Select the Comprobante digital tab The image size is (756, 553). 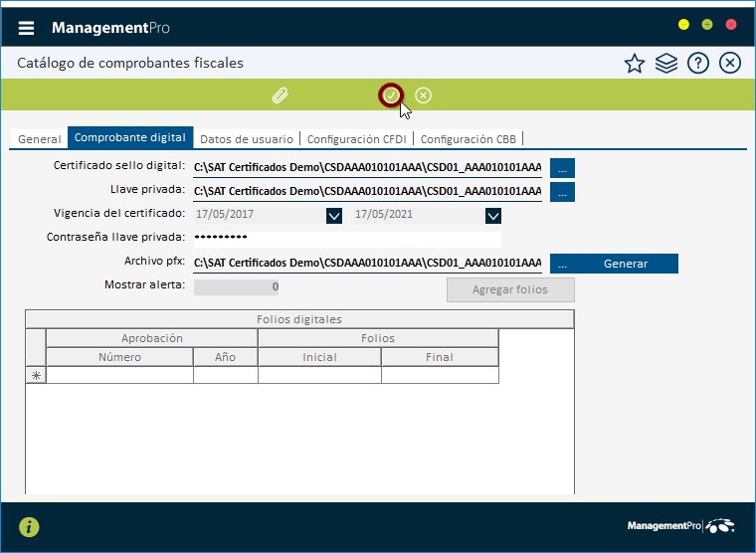point(130,137)
